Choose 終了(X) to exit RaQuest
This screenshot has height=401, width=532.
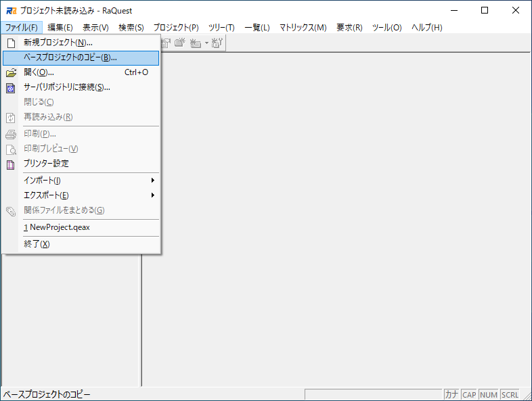81,244
